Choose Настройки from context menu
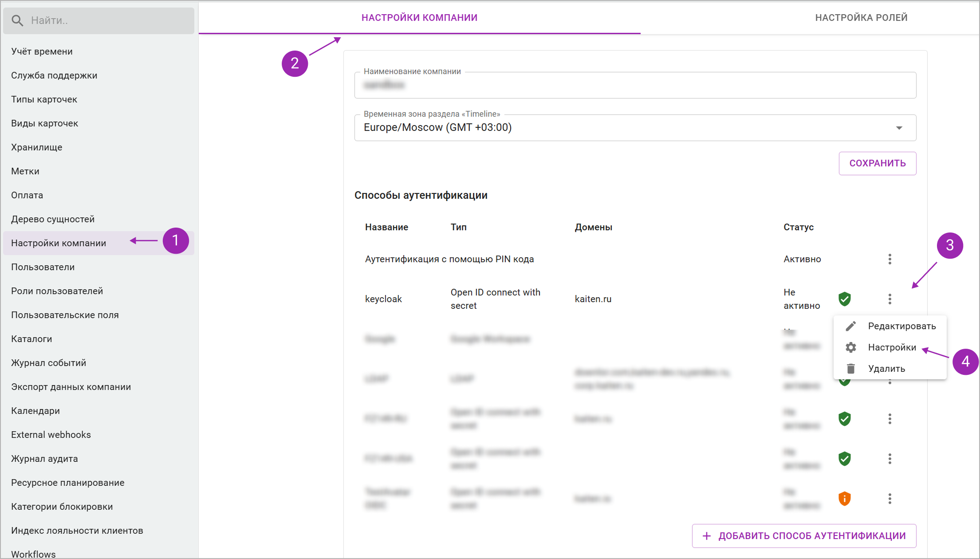Viewport: 980px width, 559px height. point(890,347)
